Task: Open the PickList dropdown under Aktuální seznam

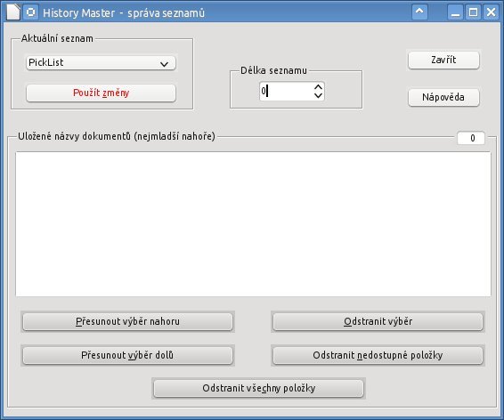Action: point(101,62)
